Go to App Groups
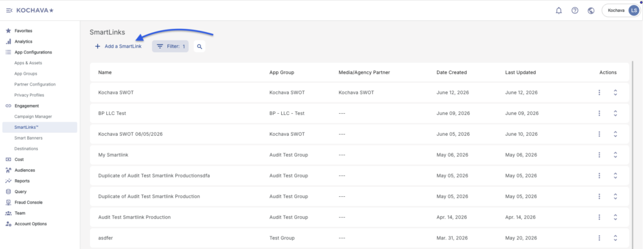Image resolution: width=644 pixels, height=249 pixels. coord(25,74)
